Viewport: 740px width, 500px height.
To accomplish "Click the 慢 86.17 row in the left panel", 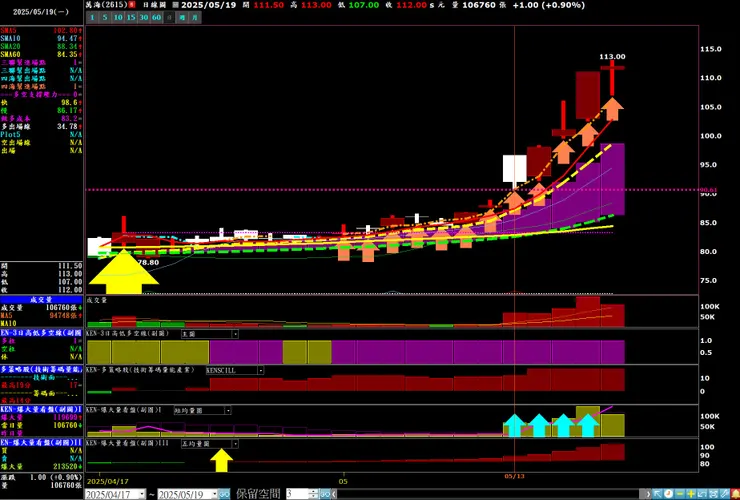I will [42, 110].
